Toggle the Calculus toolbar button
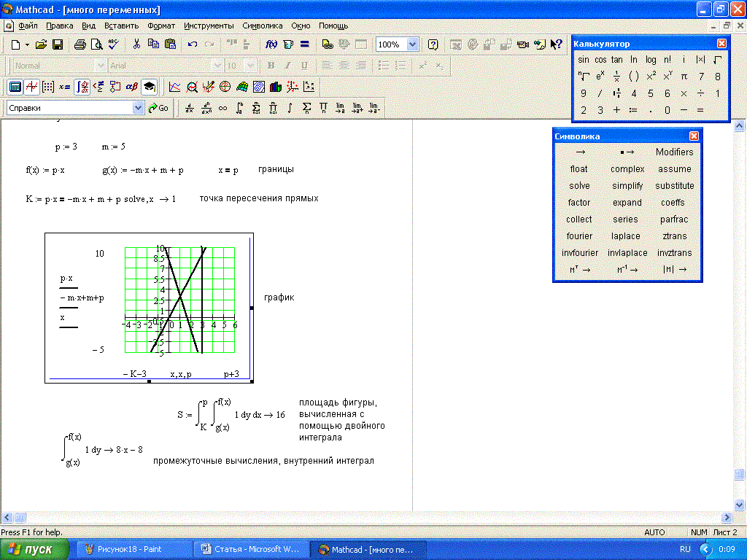Image resolution: width=747 pixels, height=560 pixels. click(82, 87)
